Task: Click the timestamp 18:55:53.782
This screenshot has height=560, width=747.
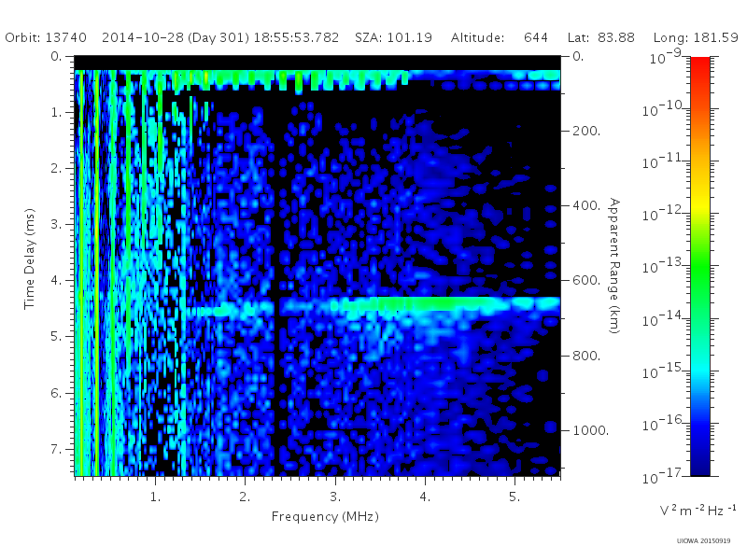Action: (296, 37)
